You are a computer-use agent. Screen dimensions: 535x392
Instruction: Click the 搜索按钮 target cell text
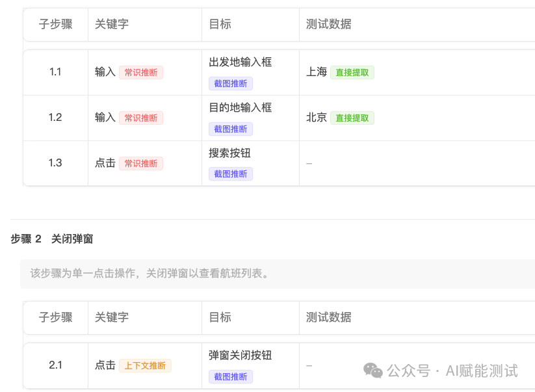click(229, 153)
